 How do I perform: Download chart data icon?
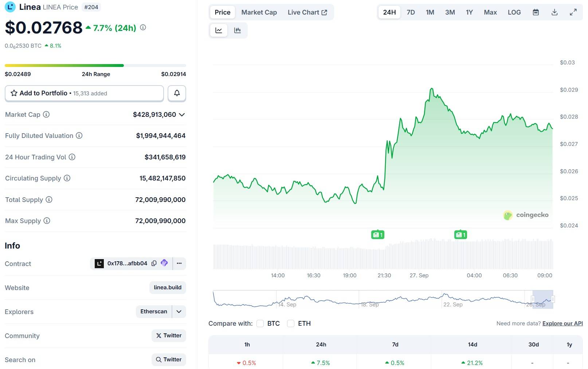[554, 12]
